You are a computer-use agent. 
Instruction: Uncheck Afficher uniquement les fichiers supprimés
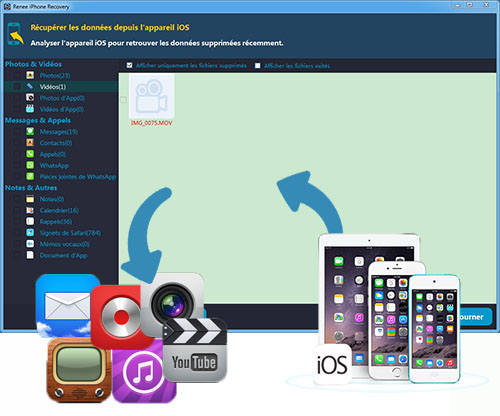[x=129, y=65]
